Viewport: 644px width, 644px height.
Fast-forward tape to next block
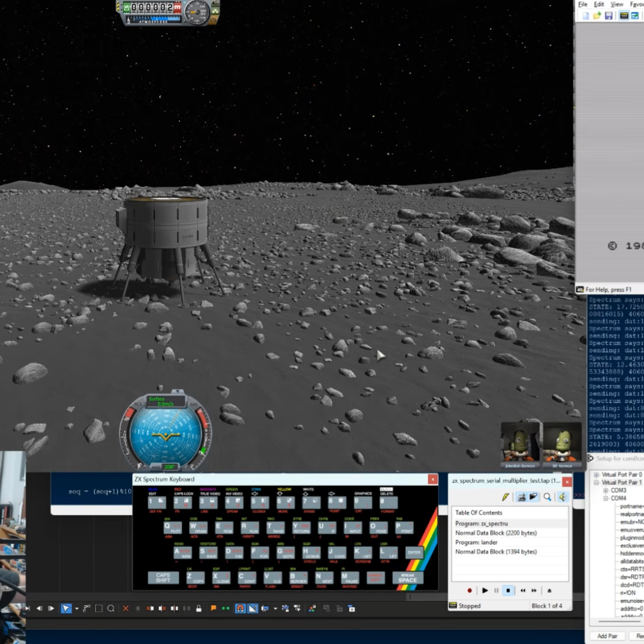point(534,590)
